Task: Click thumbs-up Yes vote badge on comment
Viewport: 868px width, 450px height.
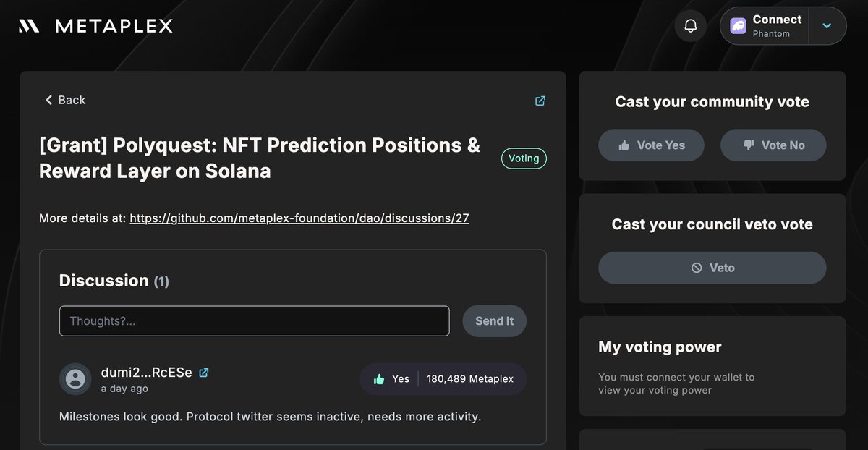Action: pyautogui.click(x=391, y=379)
